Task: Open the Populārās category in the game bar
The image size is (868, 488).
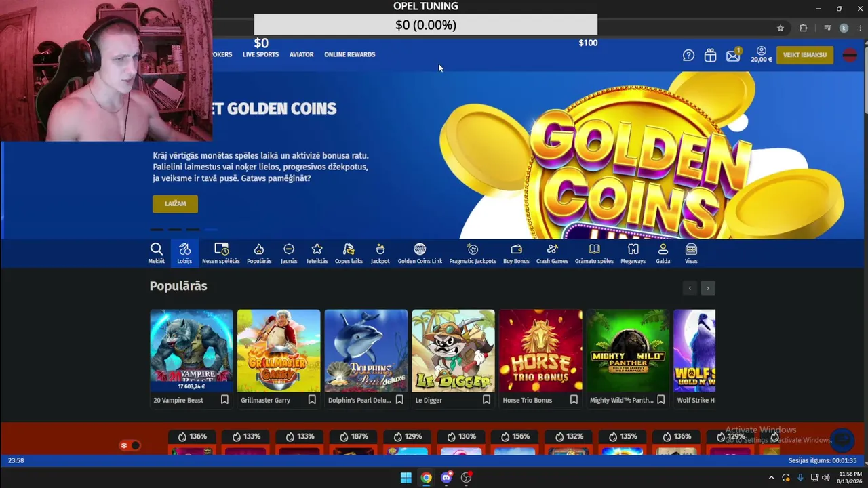Action: tap(259, 253)
